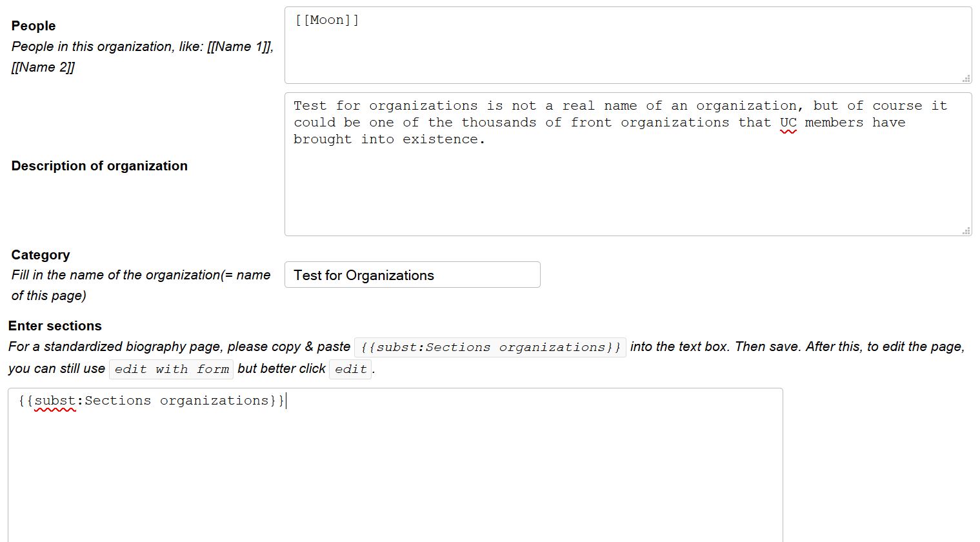980x542 pixels.
Task: Click the 'Test for Organizations' category value
Action: (x=364, y=276)
